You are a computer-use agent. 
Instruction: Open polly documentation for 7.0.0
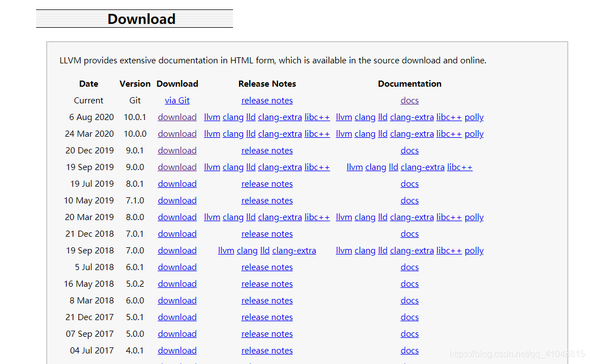pos(474,251)
